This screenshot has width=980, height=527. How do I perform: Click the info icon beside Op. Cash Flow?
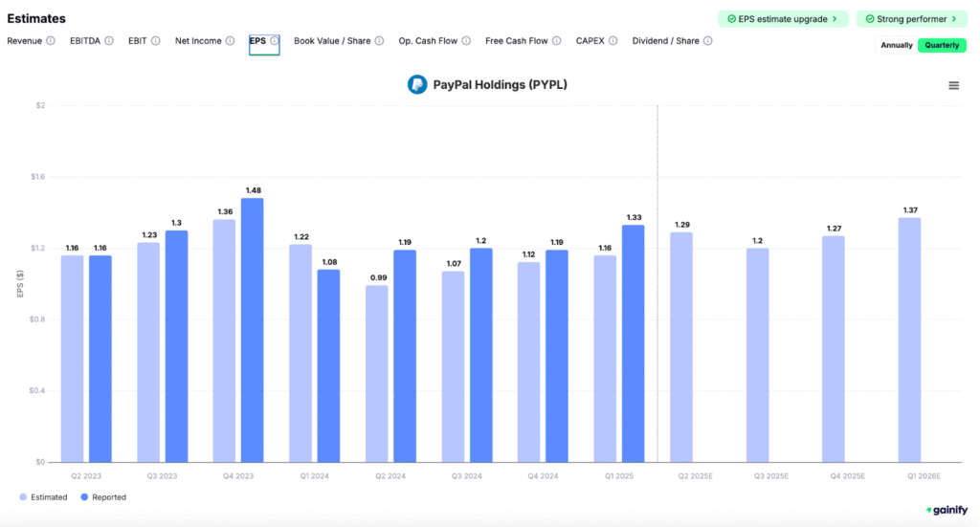(x=466, y=41)
